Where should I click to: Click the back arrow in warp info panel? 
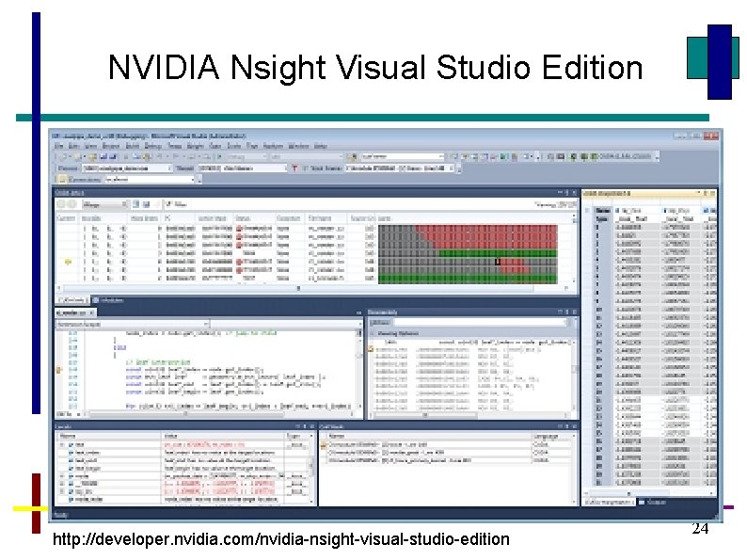pyautogui.click(x=61, y=204)
